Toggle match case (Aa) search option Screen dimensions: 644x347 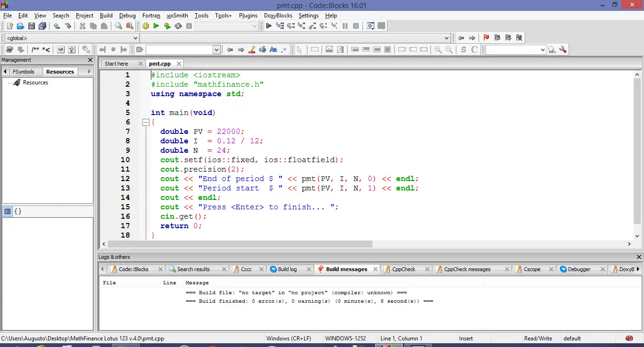273,50
